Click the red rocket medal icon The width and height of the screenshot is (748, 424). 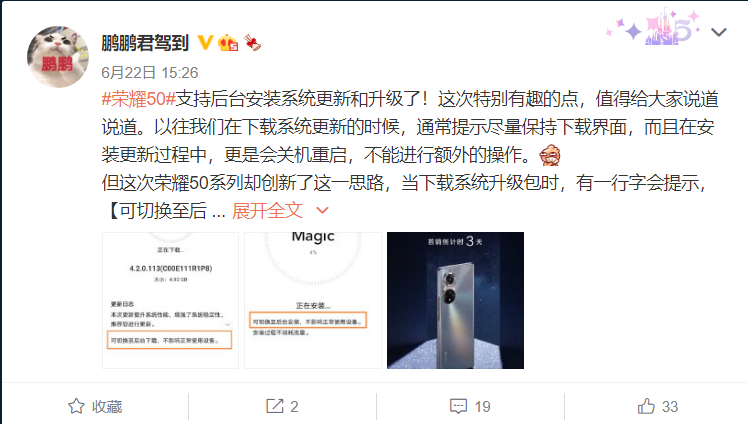click(x=252, y=43)
